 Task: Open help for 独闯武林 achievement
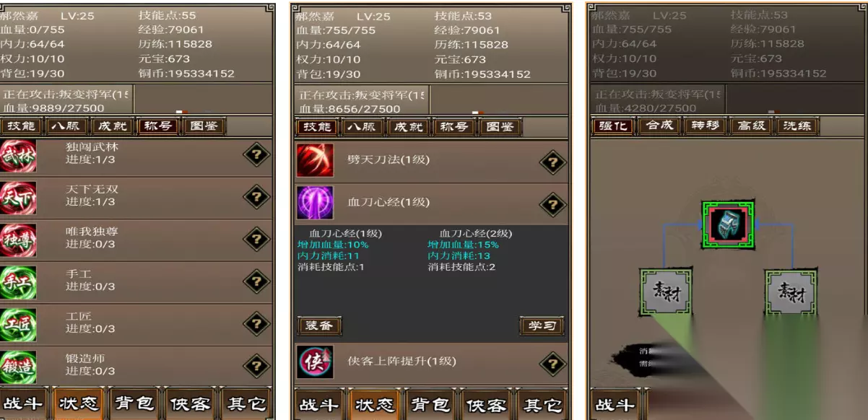[256, 154]
